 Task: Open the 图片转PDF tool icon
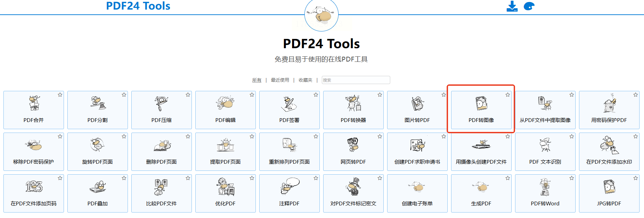417,104
